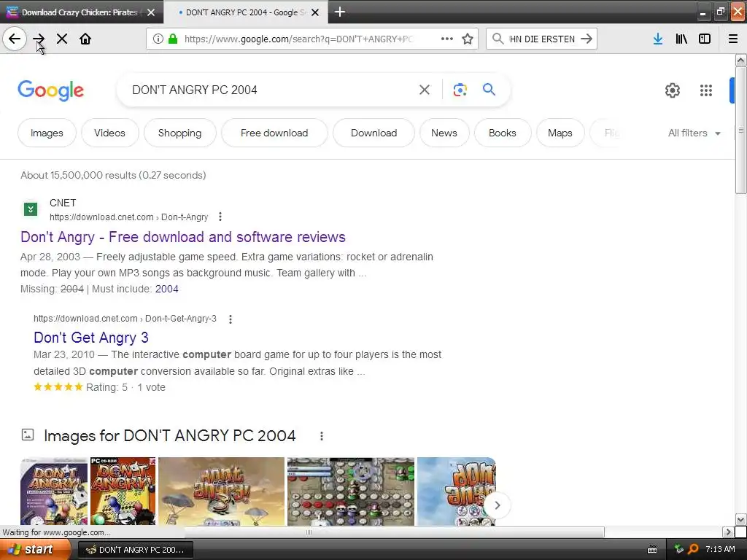Bookmark this page with the star icon
This screenshot has width=747, height=560.
(x=468, y=39)
